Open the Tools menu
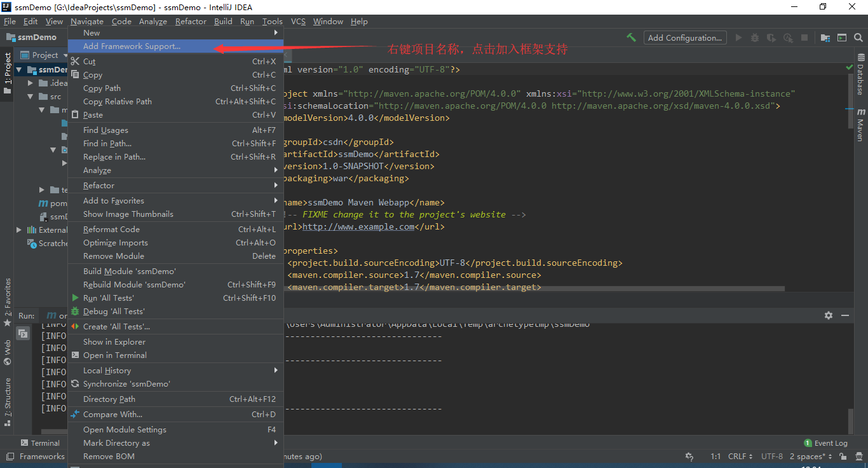The height and width of the screenshot is (468, 868). (x=272, y=21)
